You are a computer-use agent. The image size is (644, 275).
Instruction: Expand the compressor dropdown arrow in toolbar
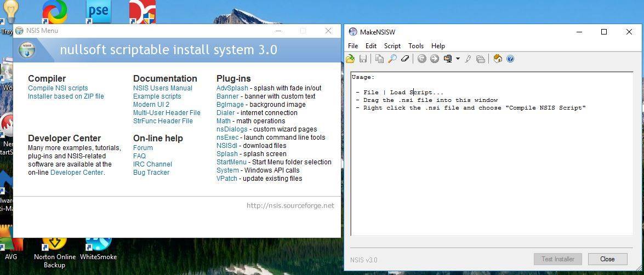click(x=458, y=59)
